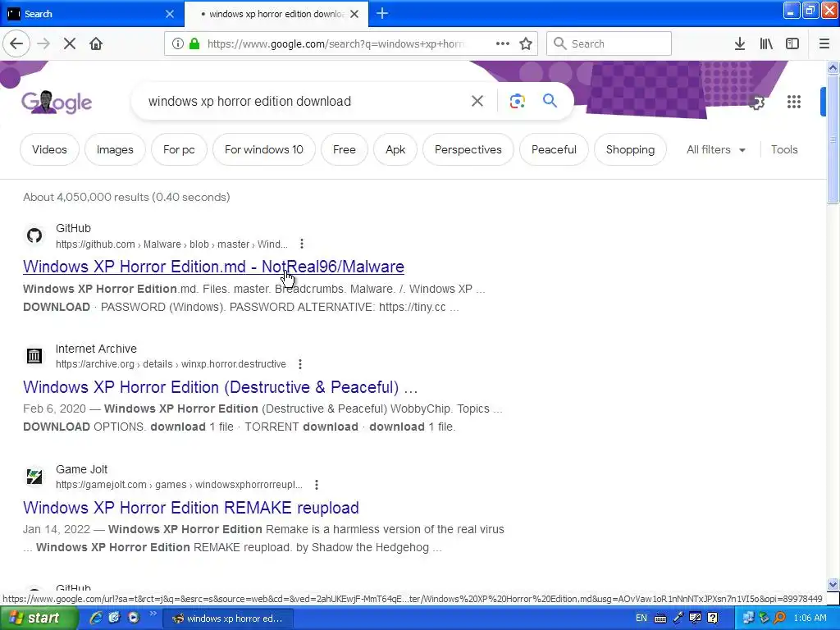Open Google quick settings gear

tap(756, 102)
